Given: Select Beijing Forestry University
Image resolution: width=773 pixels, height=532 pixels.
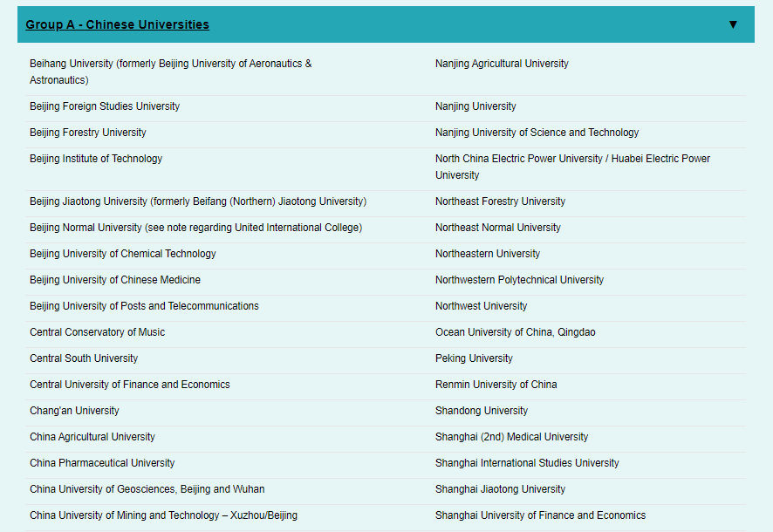Looking at the screenshot, I should click(88, 133).
